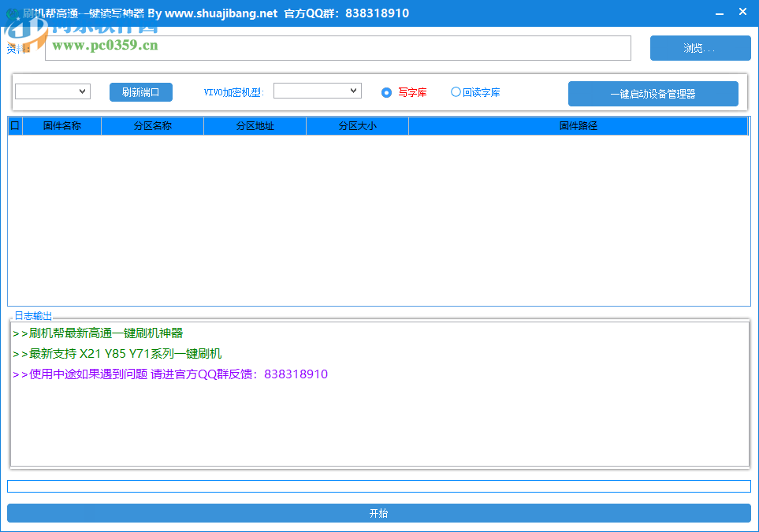Click the firmware path input field
This screenshot has width=759, height=532.
337,48
